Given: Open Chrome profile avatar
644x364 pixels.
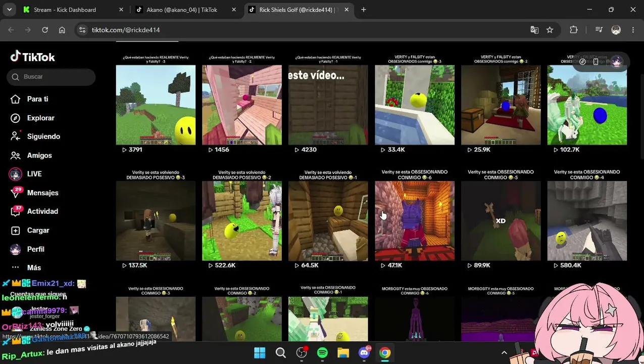Looking at the screenshot, I should point(616,30).
